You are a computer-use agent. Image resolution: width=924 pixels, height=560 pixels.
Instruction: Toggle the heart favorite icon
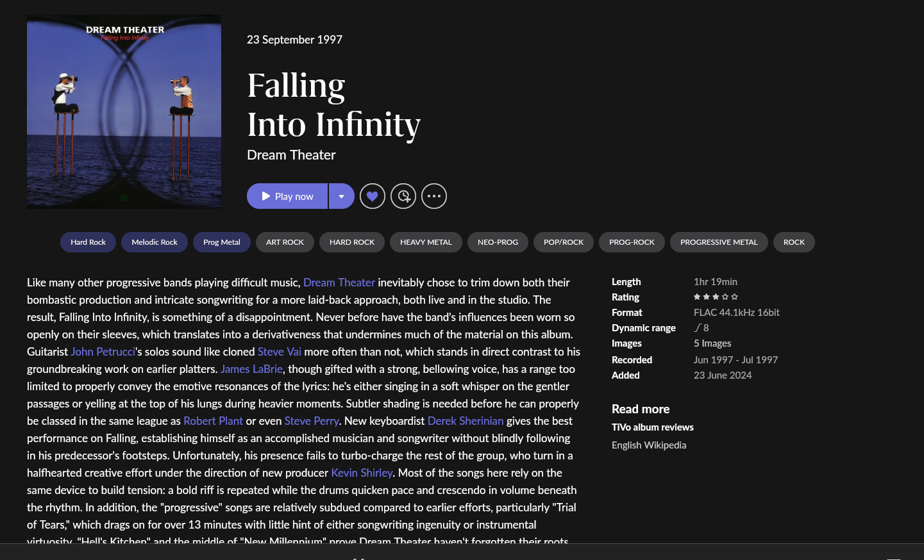(x=373, y=196)
